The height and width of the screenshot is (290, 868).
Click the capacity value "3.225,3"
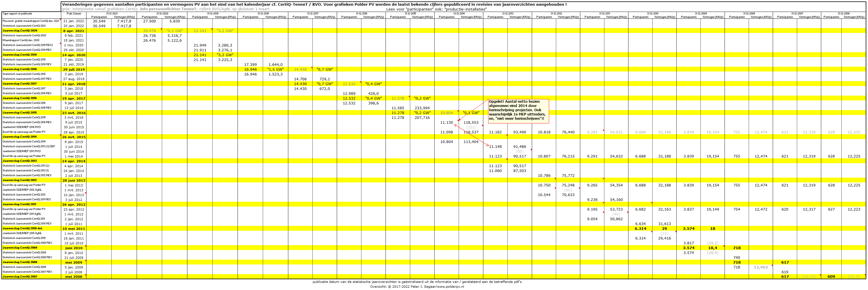coord(225,60)
